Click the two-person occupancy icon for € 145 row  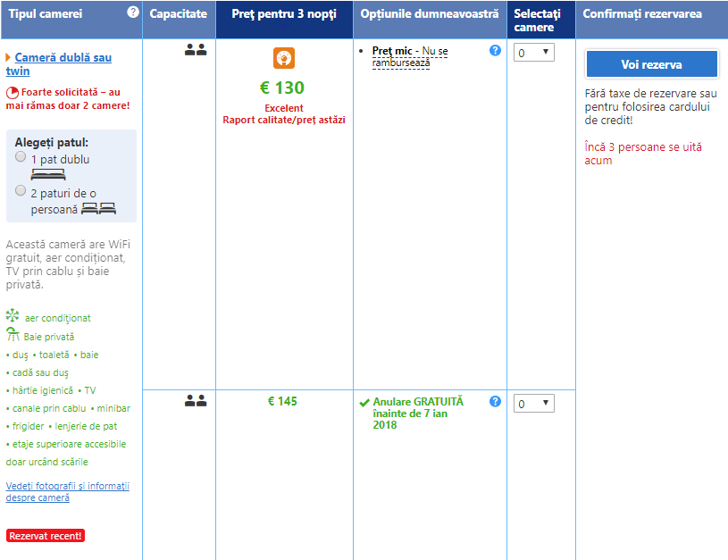(196, 402)
